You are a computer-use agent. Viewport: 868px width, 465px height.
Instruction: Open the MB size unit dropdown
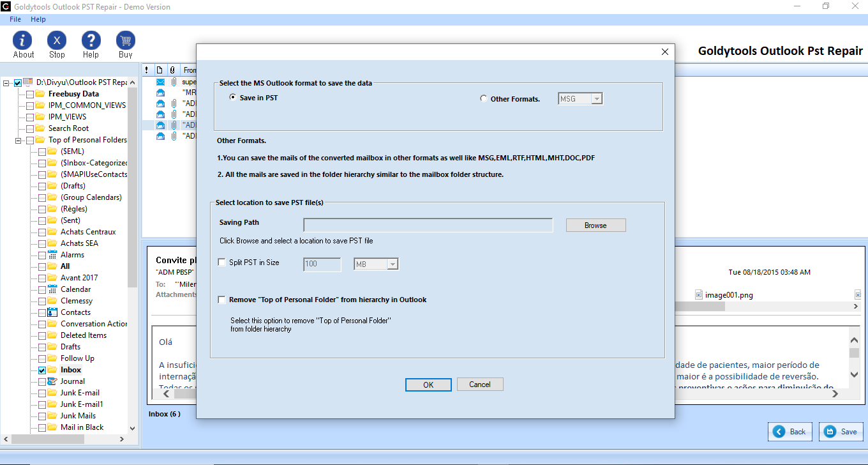393,264
